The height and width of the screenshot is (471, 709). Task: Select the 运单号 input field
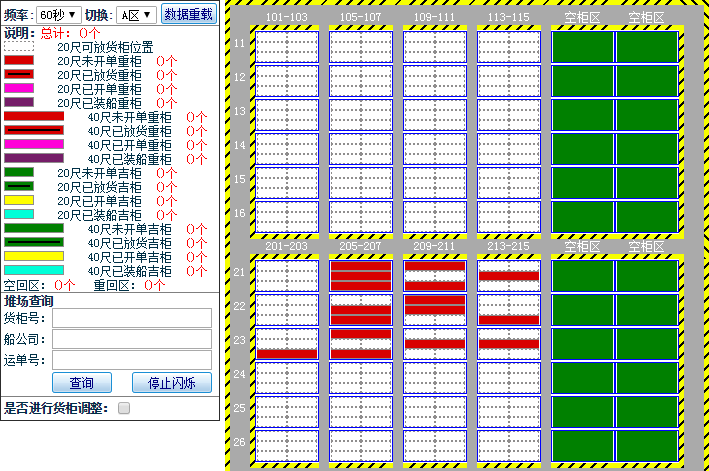tap(132, 360)
